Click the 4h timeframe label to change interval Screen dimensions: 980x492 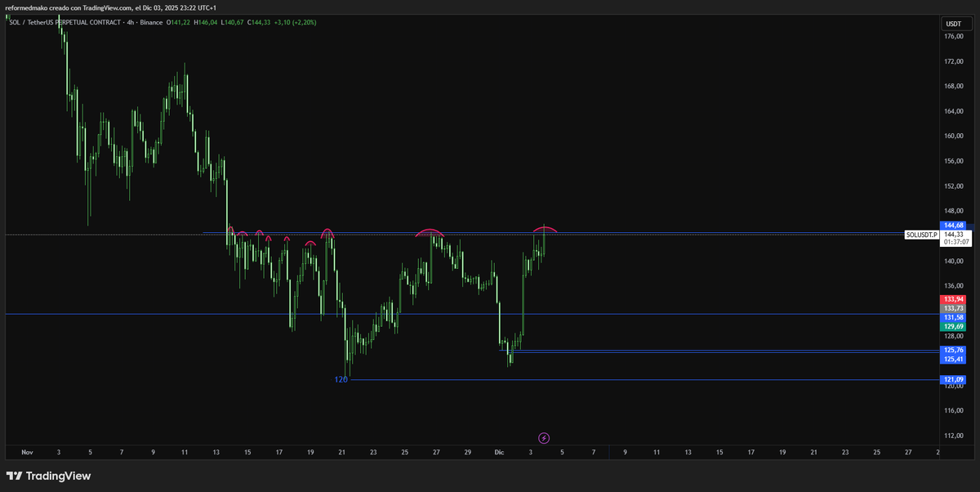click(x=131, y=23)
